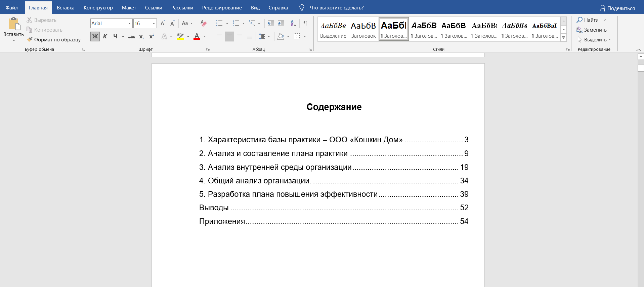Image resolution: width=644 pixels, height=287 pixels.
Task: Toggle paragraph marks display (¶)
Action: (x=305, y=23)
